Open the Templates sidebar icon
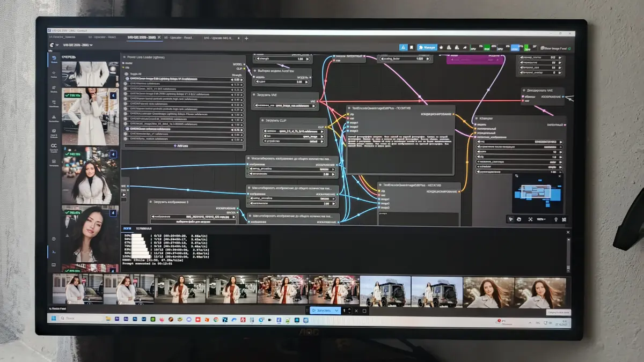644x362 pixels. click(x=55, y=163)
